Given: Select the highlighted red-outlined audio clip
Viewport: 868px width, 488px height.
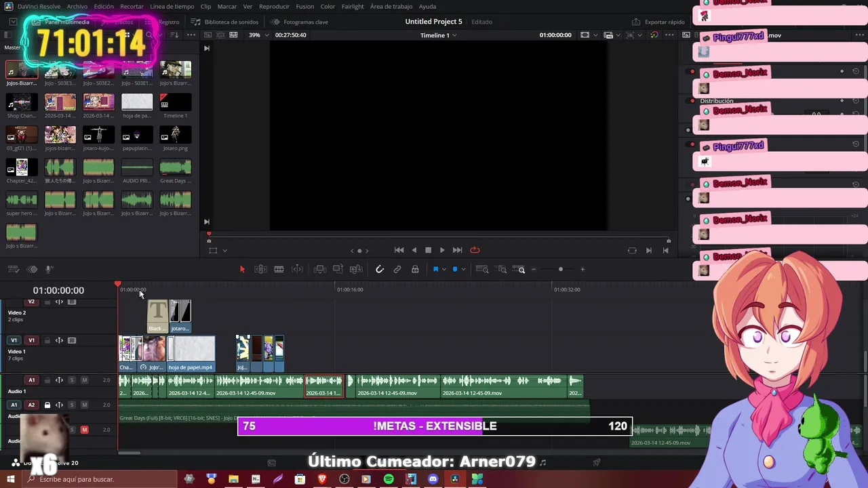Looking at the screenshot, I should (x=324, y=387).
